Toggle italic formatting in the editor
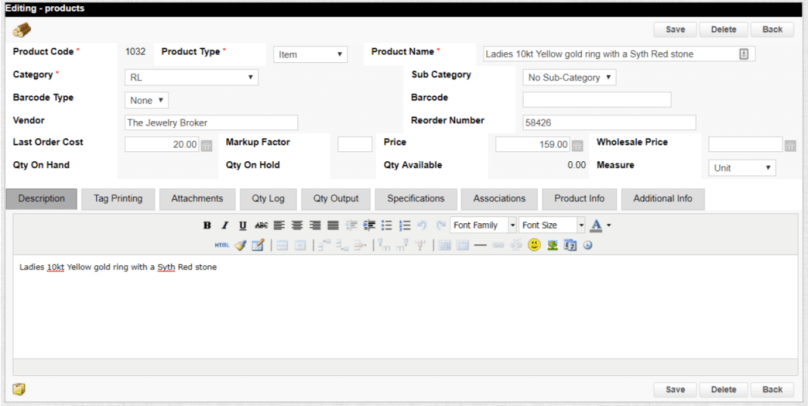This screenshot has height=406, width=808. click(225, 225)
